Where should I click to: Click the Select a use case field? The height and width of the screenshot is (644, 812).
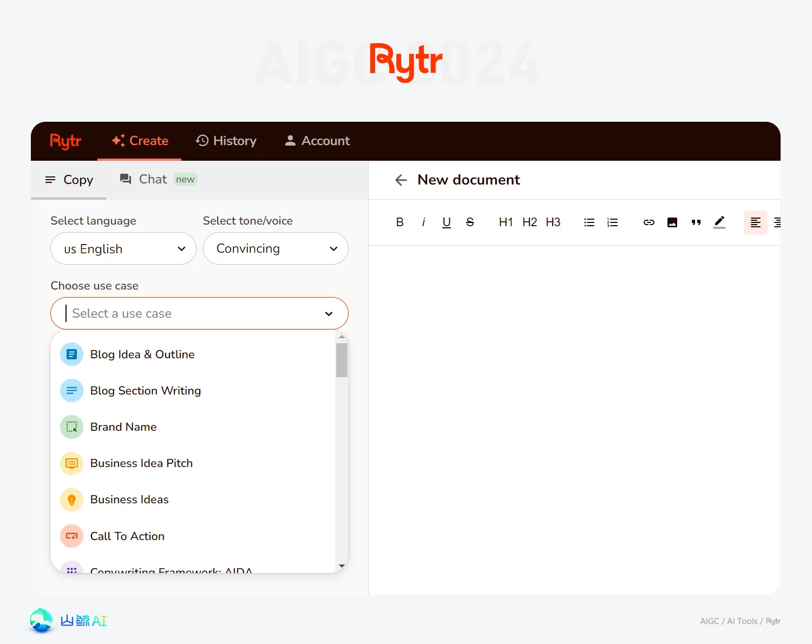coord(199,313)
